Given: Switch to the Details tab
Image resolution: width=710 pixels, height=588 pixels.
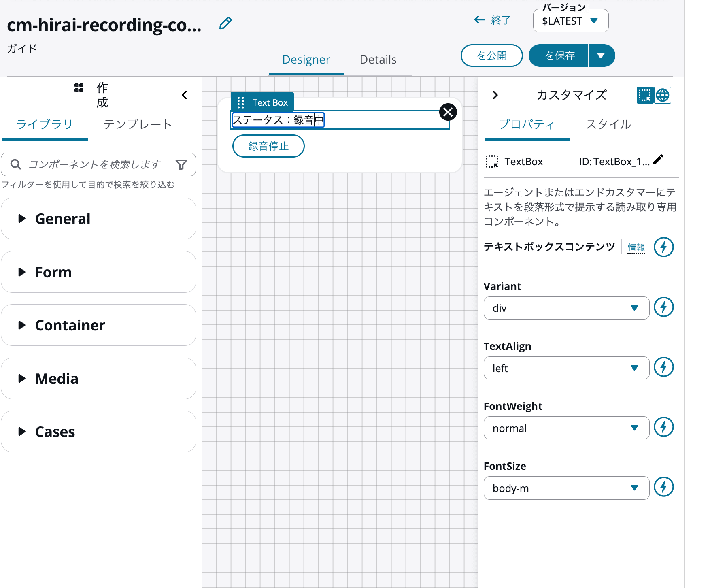Looking at the screenshot, I should tap(378, 60).
